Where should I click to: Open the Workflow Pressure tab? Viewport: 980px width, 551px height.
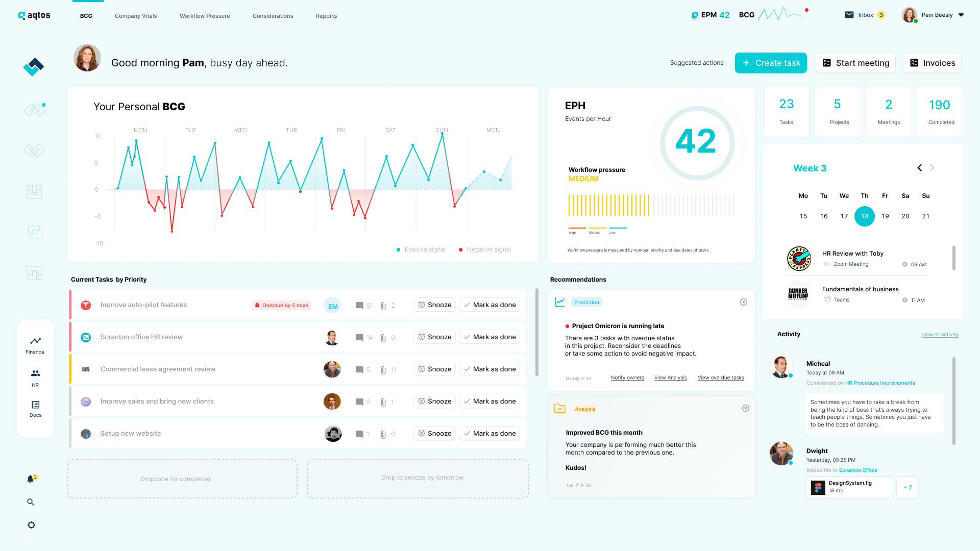[204, 15]
